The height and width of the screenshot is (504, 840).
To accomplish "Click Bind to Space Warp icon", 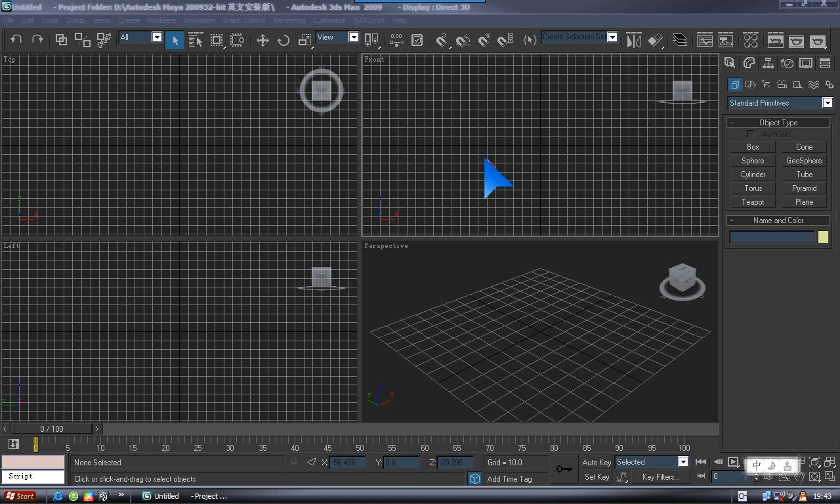I will click(104, 40).
